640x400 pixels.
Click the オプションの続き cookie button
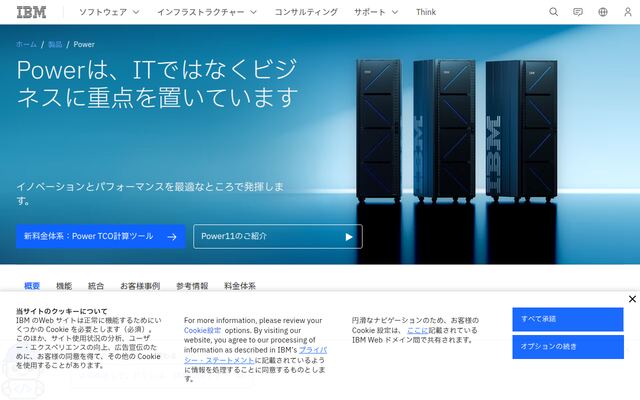[568, 347]
